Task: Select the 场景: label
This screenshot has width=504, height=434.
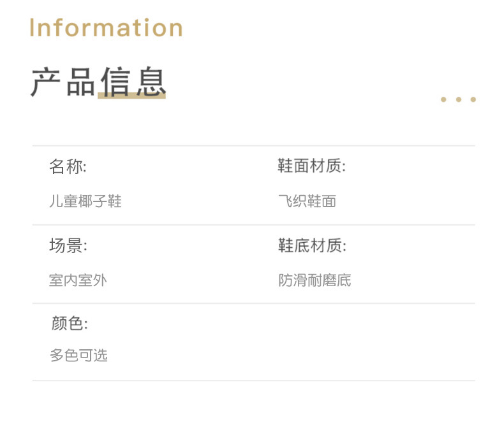Action: point(68,245)
